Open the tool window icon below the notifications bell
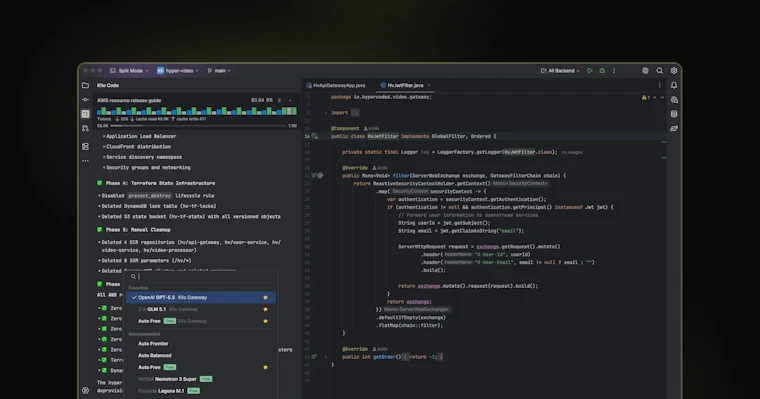Screen dimensions: 760x399 (674, 100)
